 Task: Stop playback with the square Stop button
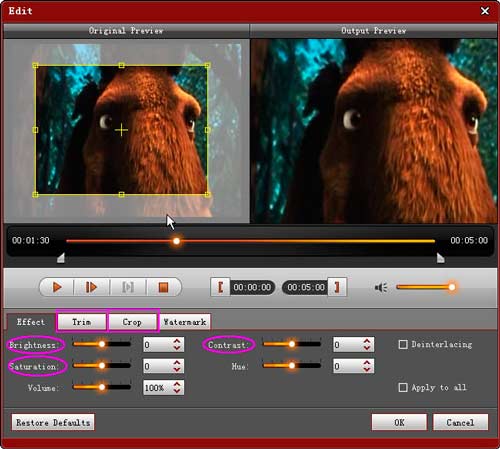pos(163,287)
